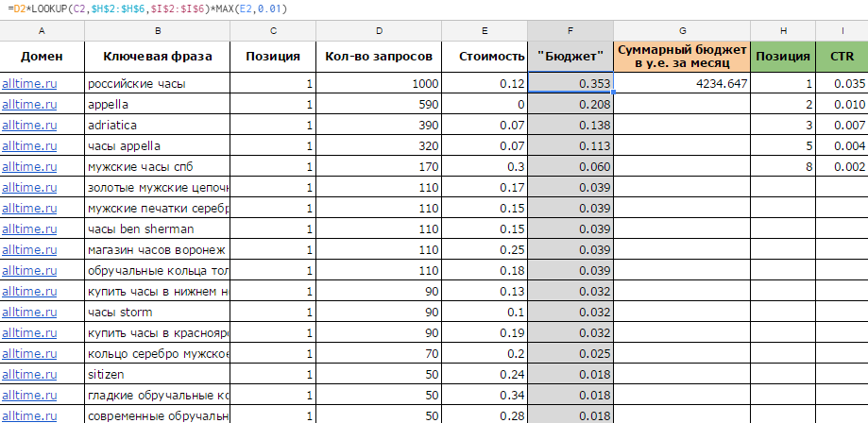Viewport: 868px width, 423px height.
Task: Select CTR value 0.002
Action: click(x=842, y=167)
